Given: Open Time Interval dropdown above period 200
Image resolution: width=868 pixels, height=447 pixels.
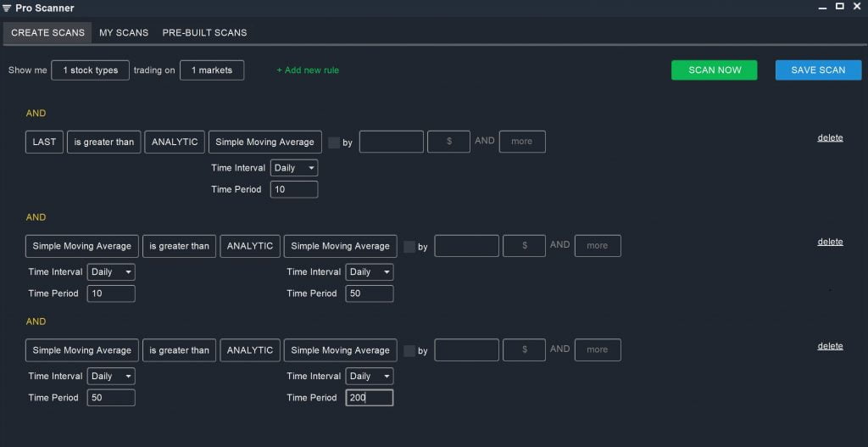Looking at the screenshot, I should [x=370, y=376].
